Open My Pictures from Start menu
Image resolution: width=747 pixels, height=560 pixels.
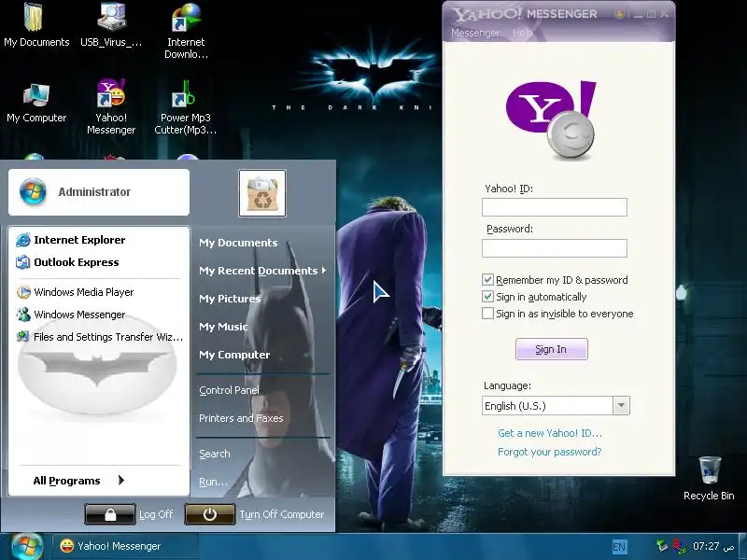click(230, 299)
